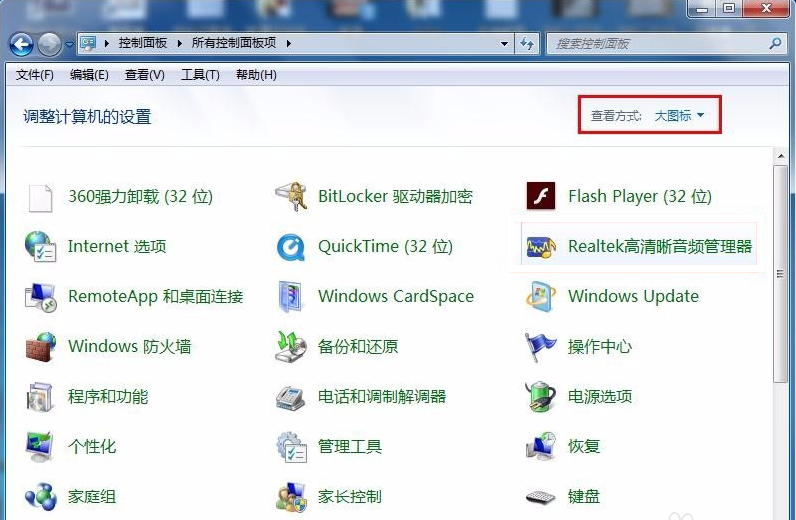This screenshot has height=520, width=796.
Task: Open the 电源选项 battery icon
Action: pyautogui.click(x=541, y=397)
